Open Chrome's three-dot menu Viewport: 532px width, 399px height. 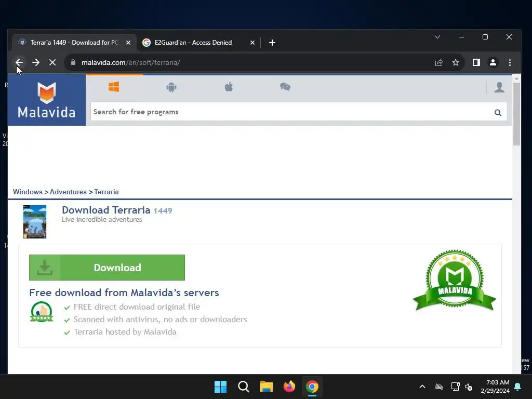pos(510,62)
